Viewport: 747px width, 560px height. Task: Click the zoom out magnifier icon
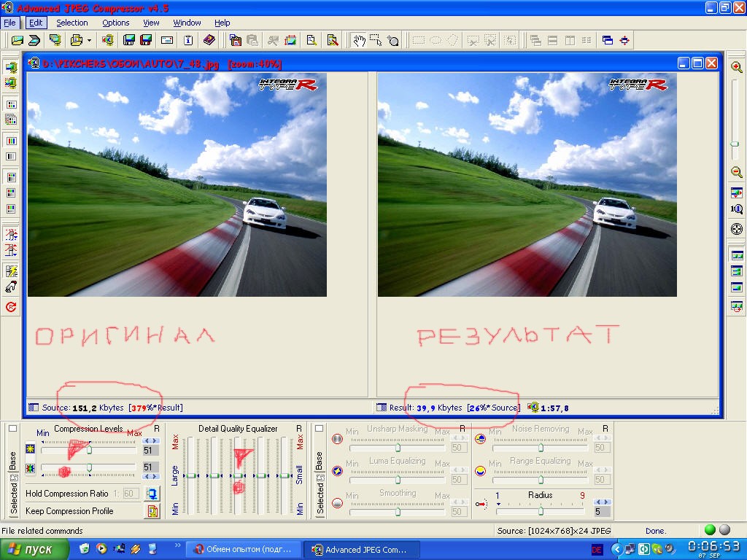point(737,173)
